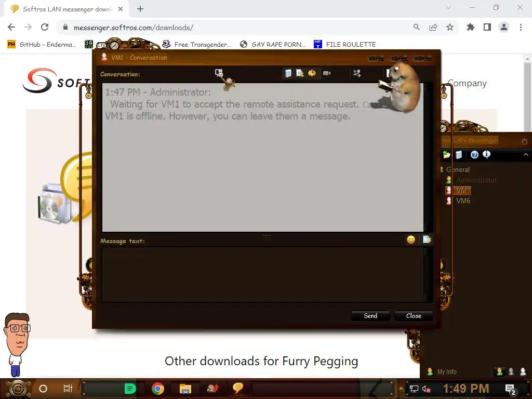The height and width of the screenshot is (399, 532).
Task: Click the zoom magnifier icon in address bar
Action: tap(416, 27)
